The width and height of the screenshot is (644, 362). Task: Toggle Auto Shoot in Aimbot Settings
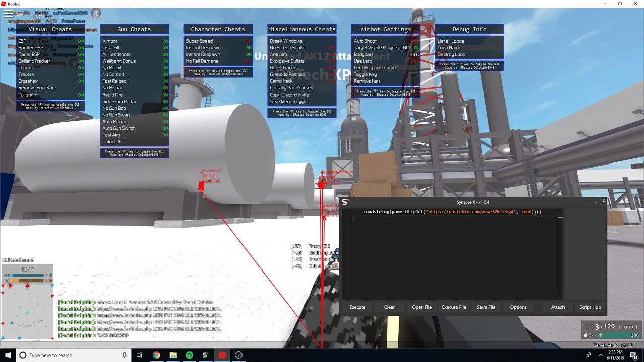[x=386, y=41]
